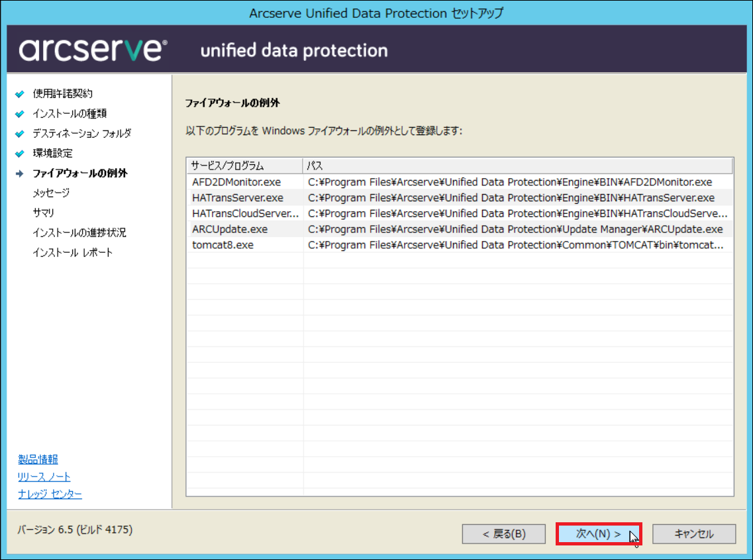Click the checkmark icon beside デスティネーション フォルダ
This screenshot has height=560, width=753.
(x=20, y=134)
